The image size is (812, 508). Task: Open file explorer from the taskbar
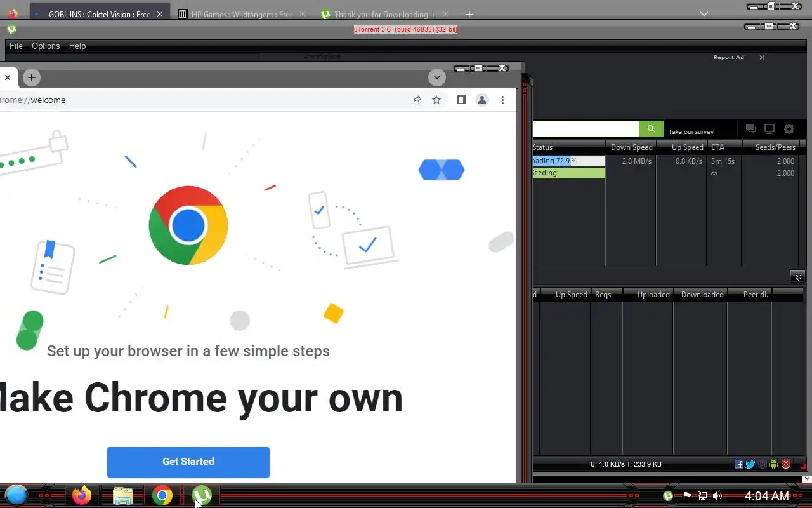122,495
